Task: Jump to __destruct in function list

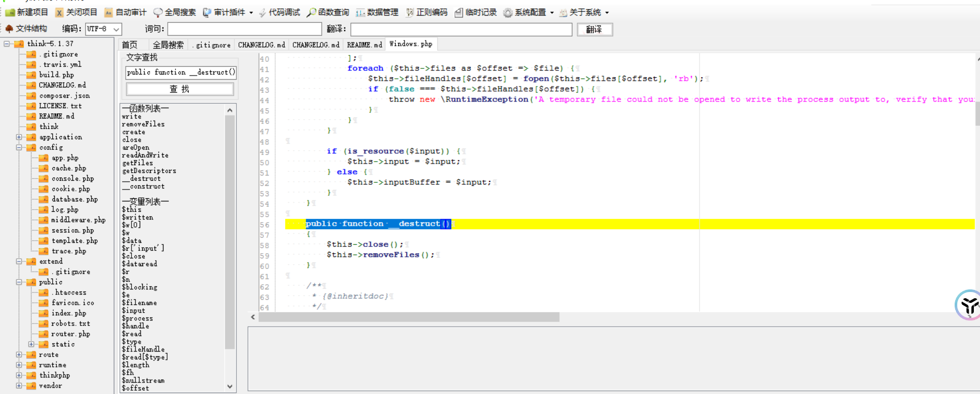Action: click(142, 179)
